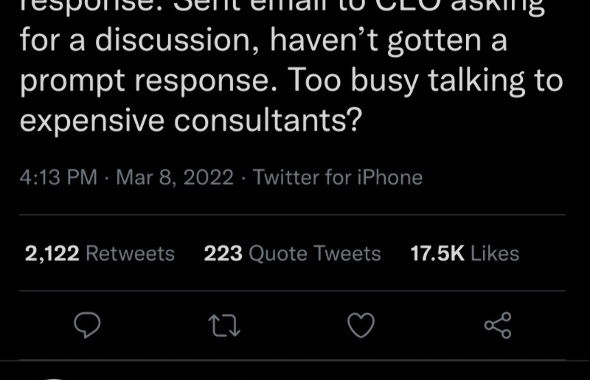Retweet this tweet using the arrows icon

[224, 325]
